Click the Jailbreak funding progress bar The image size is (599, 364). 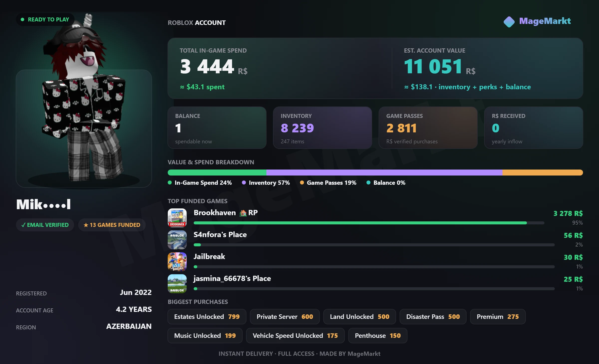click(x=374, y=267)
